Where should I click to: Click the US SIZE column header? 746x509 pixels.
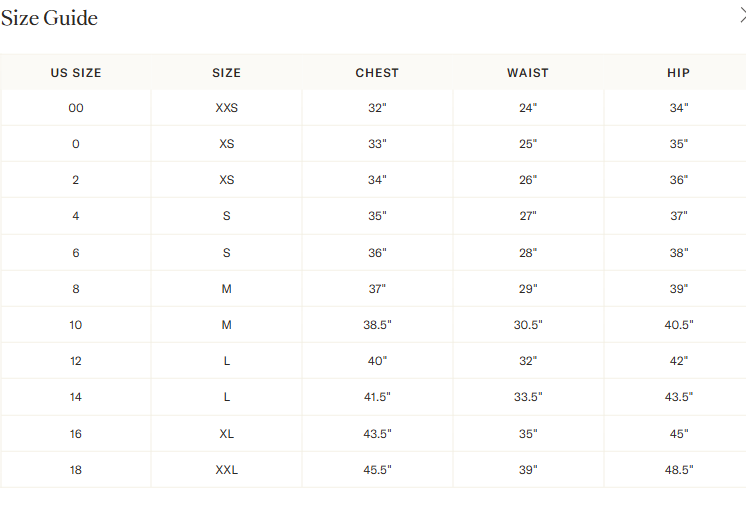click(x=76, y=73)
